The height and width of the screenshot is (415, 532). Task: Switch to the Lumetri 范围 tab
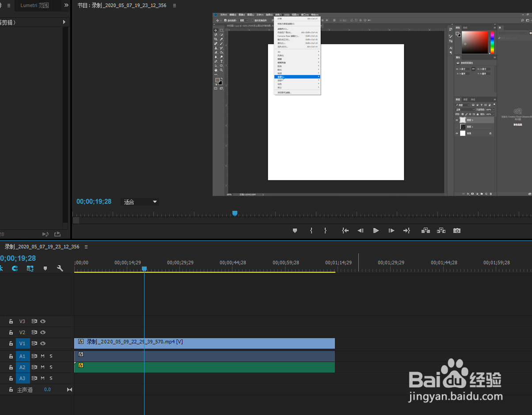point(35,5)
